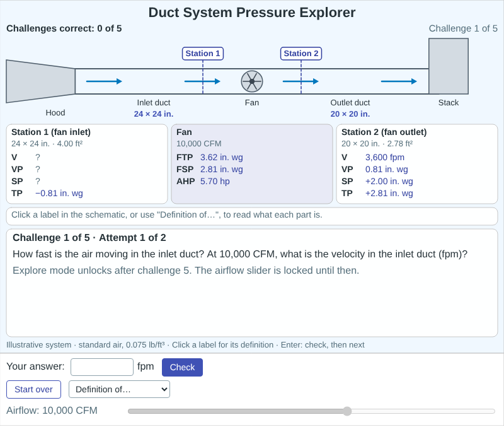Viewport: 504px width, 427px height.
Task: Click the hint box about clicking a label
Action: [252, 216]
